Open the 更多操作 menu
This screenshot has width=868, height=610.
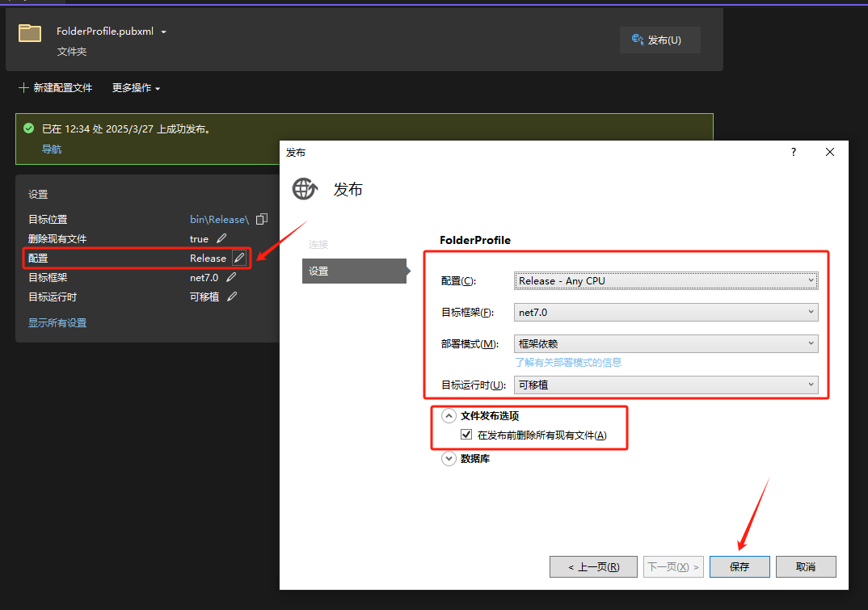(x=136, y=88)
